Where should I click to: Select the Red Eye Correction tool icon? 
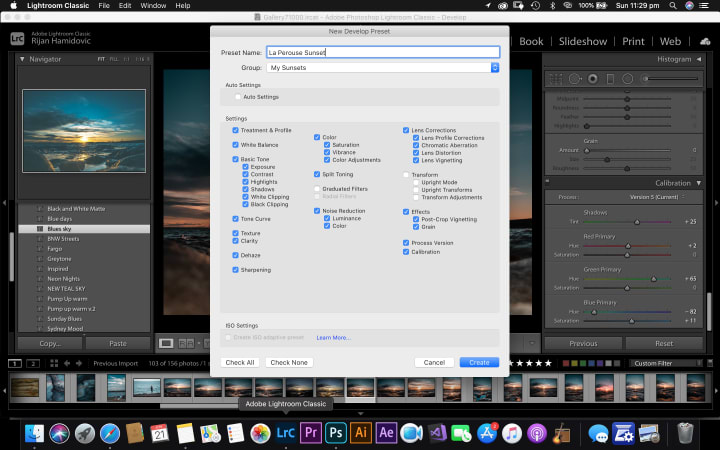[x=593, y=79]
